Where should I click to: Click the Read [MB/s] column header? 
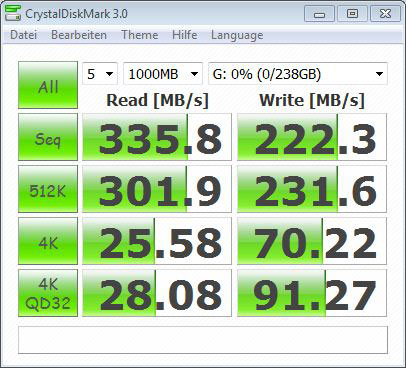(x=157, y=100)
